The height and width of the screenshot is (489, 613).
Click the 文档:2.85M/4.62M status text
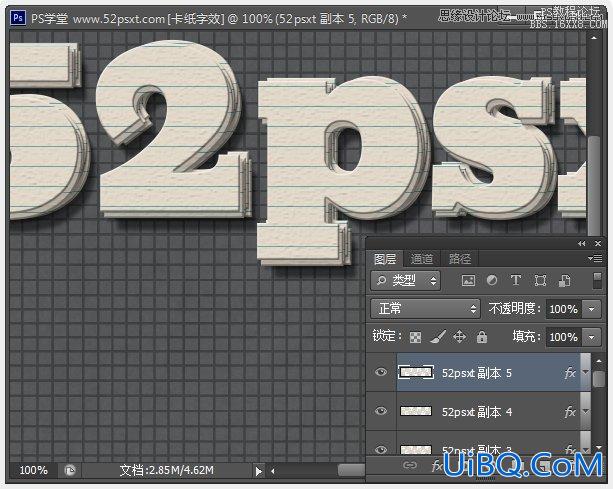[167, 470]
